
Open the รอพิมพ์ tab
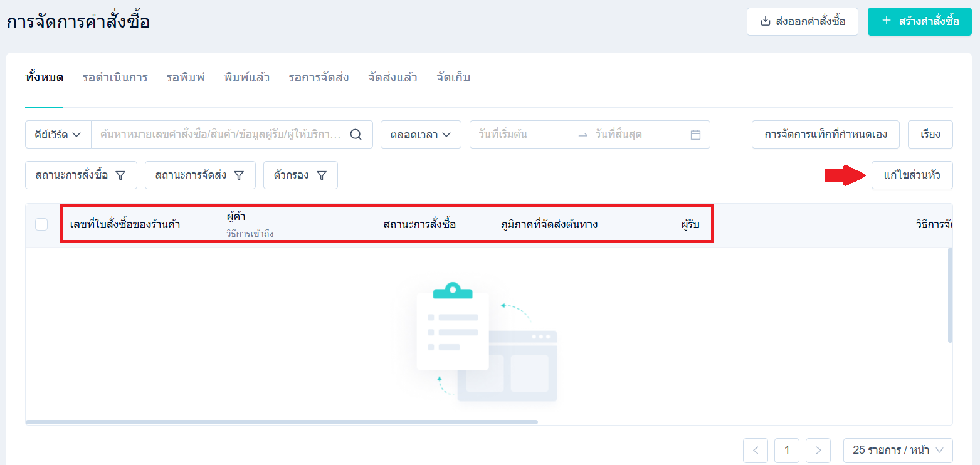click(186, 78)
